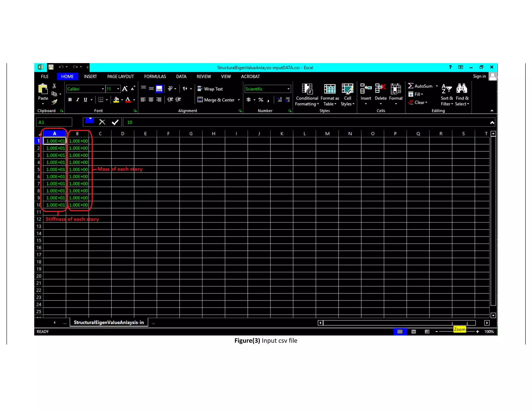Open the Fill dropdown

(x=416, y=94)
